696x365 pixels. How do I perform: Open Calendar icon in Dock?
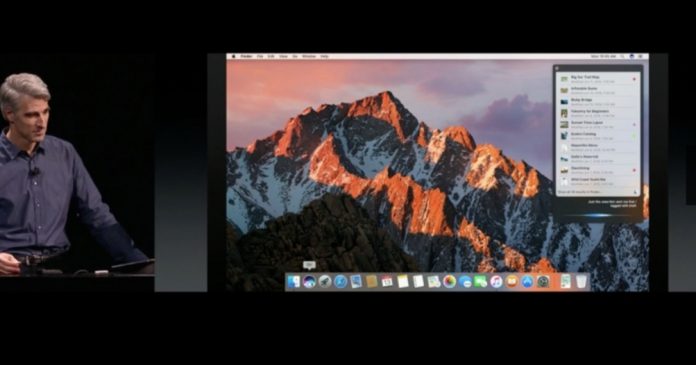point(387,282)
